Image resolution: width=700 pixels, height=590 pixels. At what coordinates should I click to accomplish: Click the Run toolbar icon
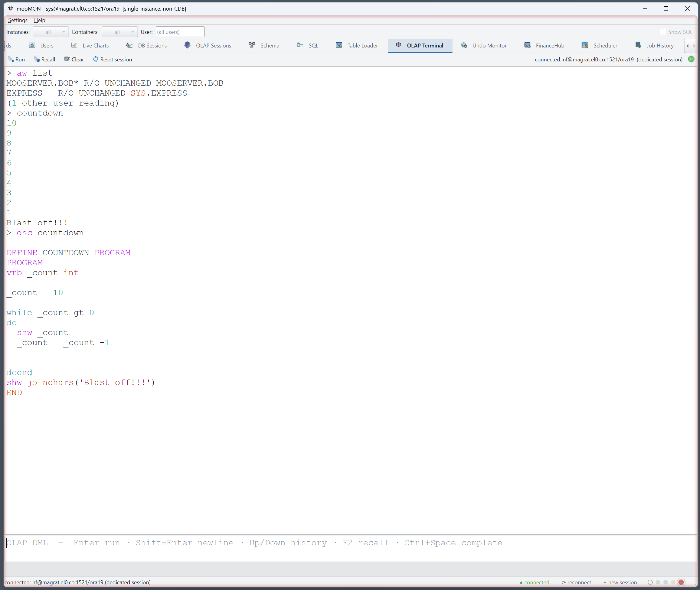[11, 59]
